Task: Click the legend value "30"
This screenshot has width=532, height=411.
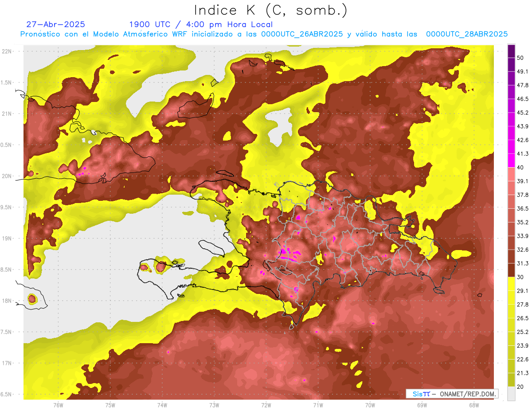Action: pos(520,277)
